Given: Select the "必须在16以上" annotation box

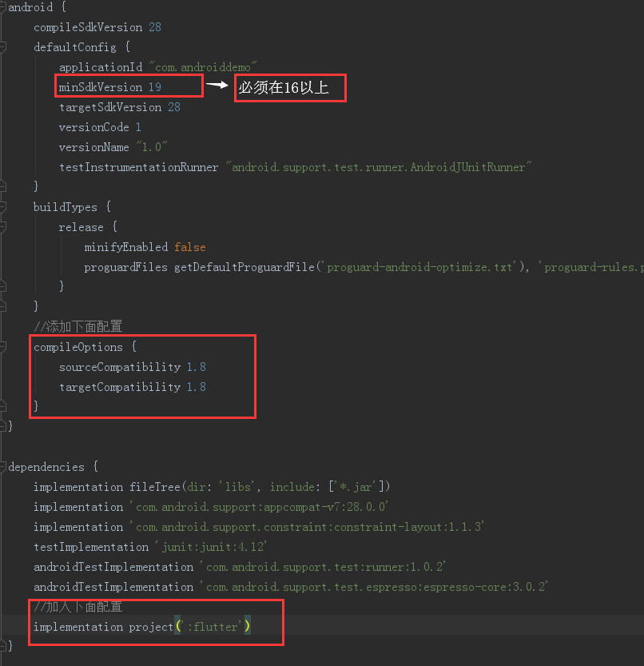Looking at the screenshot, I should pyautogui.click(x=289, y=88).
